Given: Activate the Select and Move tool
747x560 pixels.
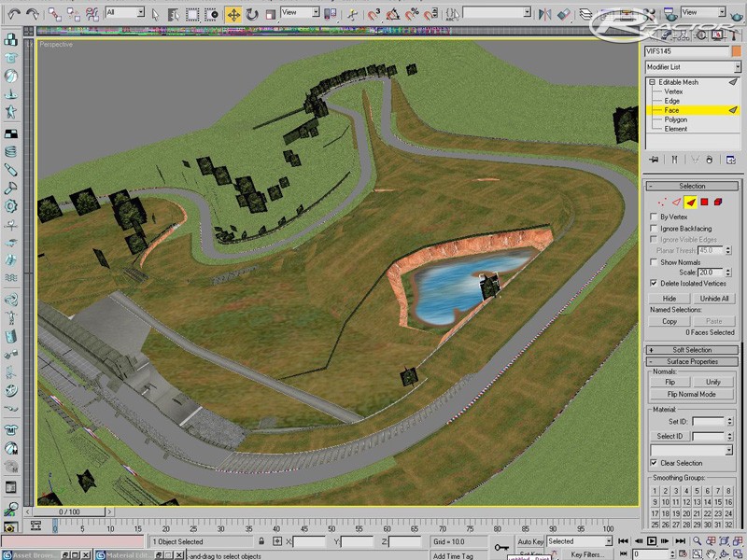Looking at the screenshot, I should click(233, 14).
